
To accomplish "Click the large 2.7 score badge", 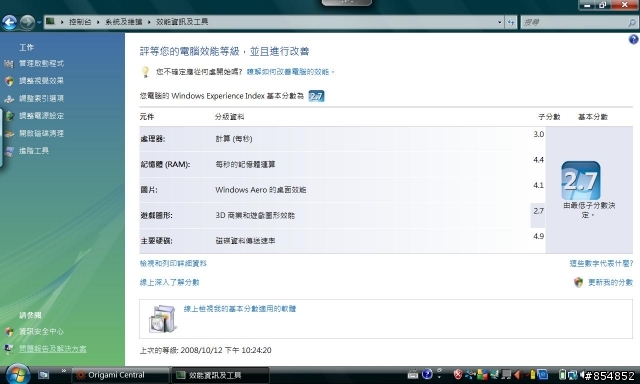I will [x=581, y=181].
